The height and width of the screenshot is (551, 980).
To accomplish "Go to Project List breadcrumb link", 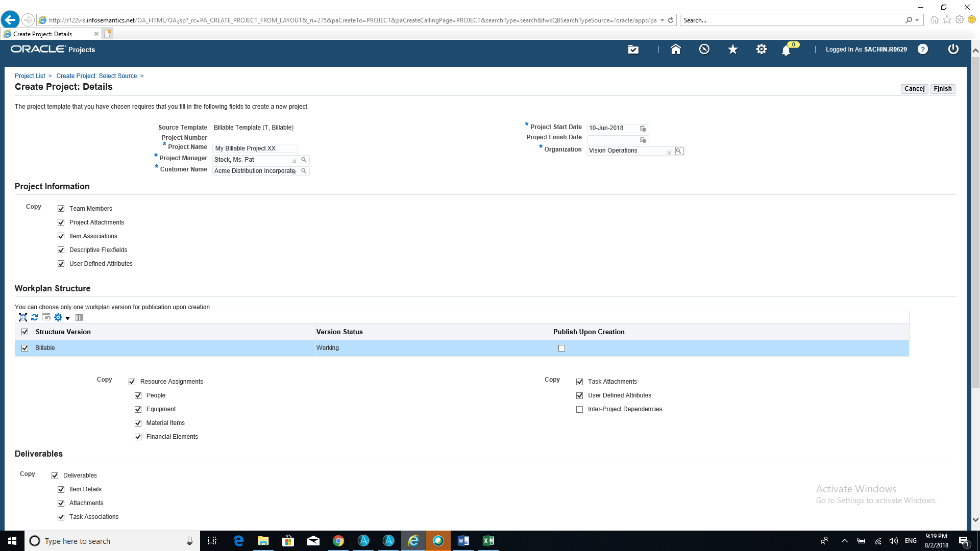I will 30,76.
